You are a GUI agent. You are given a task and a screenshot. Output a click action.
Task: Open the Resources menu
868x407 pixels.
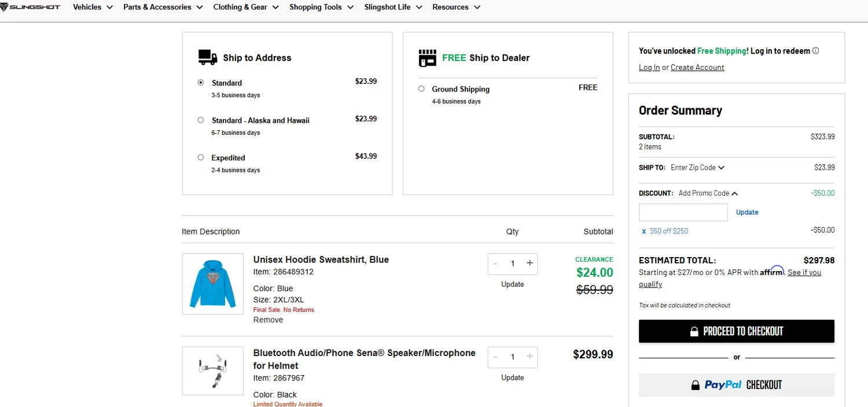point(456,7)
